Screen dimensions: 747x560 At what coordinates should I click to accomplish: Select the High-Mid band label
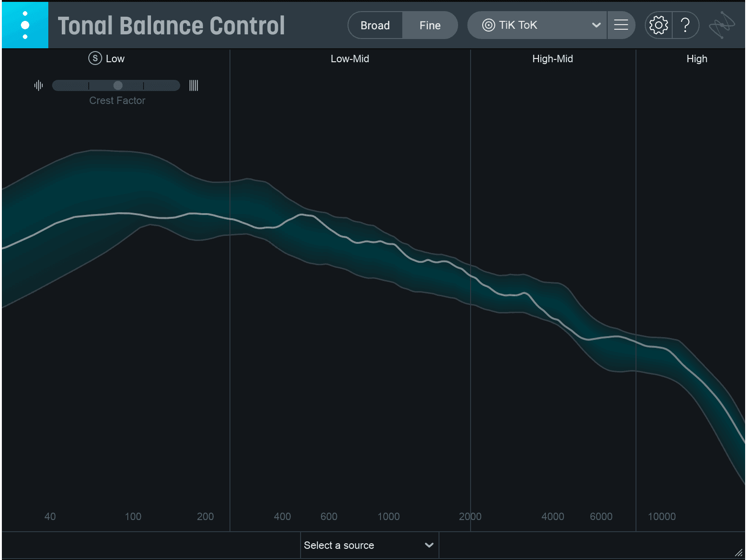coord(553,59)
